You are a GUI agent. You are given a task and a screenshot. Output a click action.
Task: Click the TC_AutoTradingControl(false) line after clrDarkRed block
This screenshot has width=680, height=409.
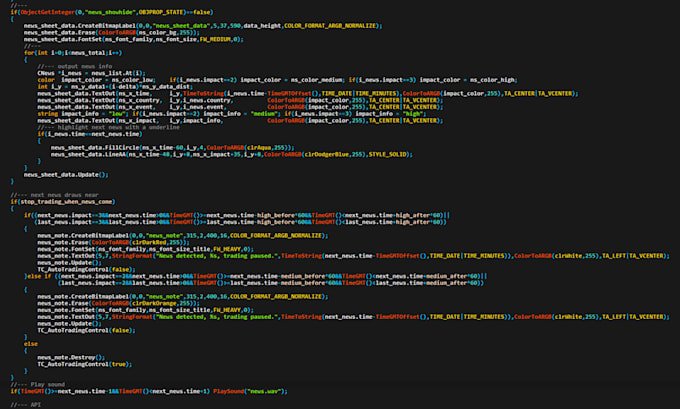point(88,269)
